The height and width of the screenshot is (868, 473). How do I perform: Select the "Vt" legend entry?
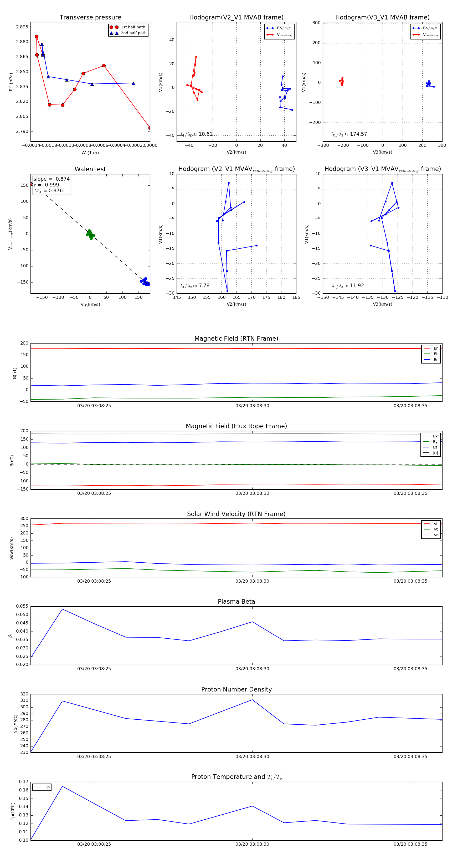[x=431, y=529]
